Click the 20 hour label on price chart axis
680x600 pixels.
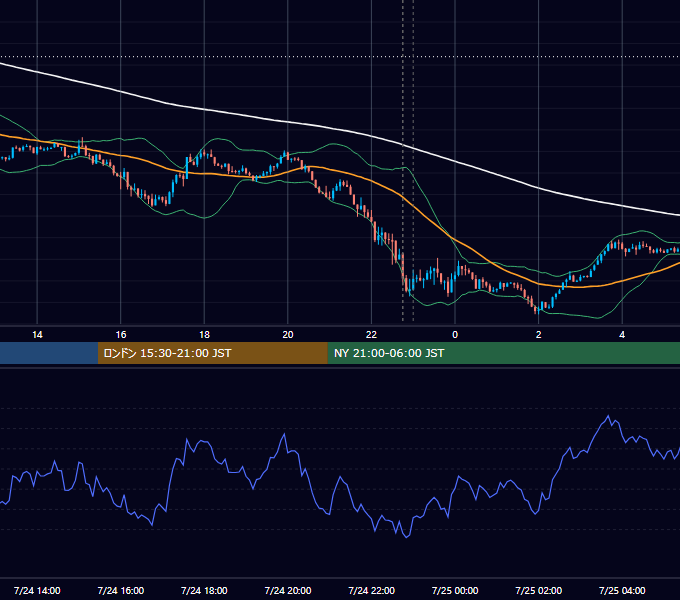click(288, 335)
